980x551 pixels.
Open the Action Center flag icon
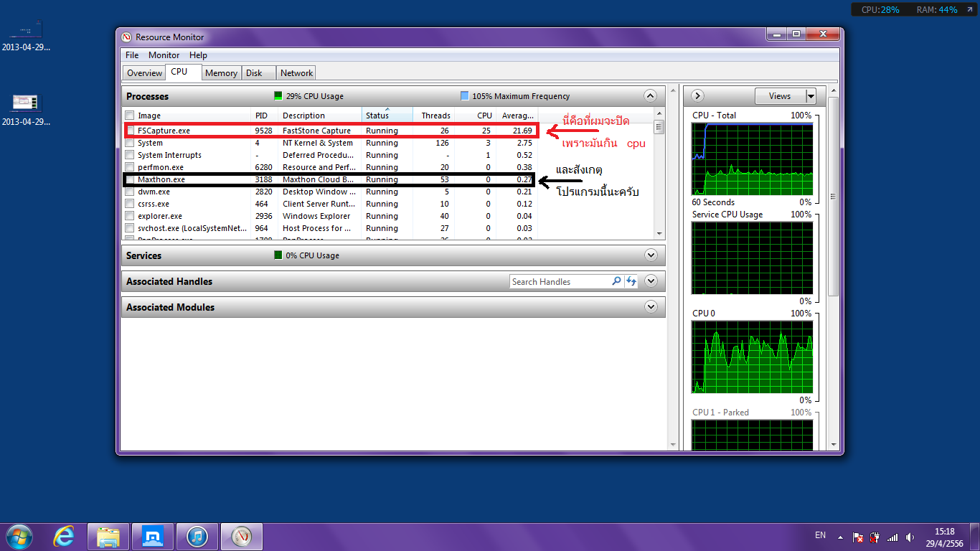click(857, 537)
